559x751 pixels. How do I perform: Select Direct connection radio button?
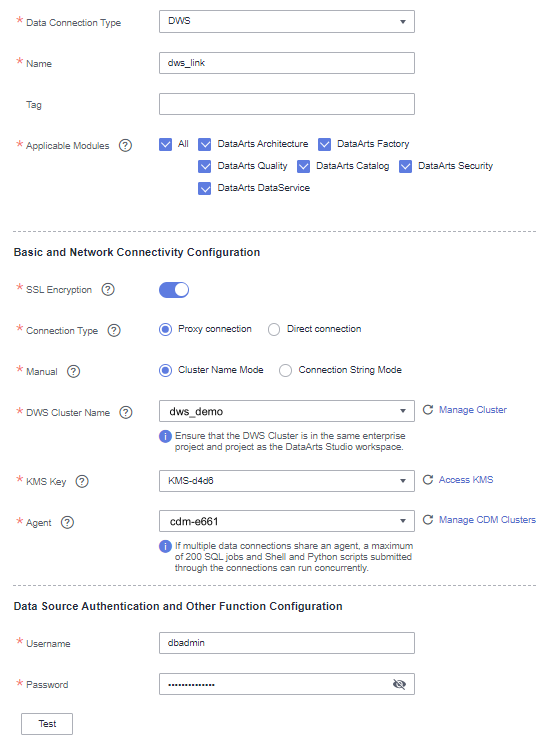tap(274, 330)
